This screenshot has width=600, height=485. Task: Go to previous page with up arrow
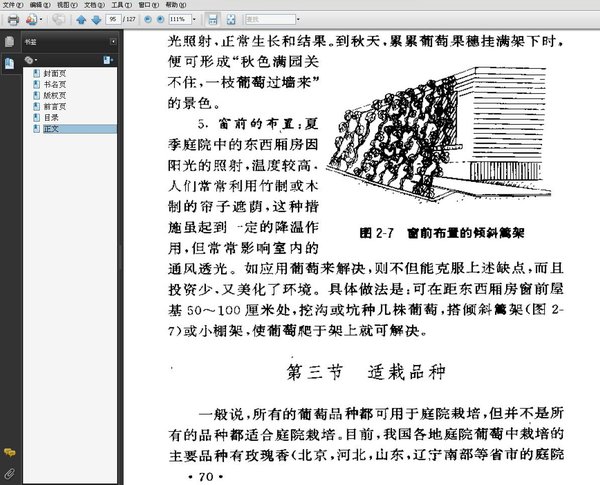pos(81,20)
